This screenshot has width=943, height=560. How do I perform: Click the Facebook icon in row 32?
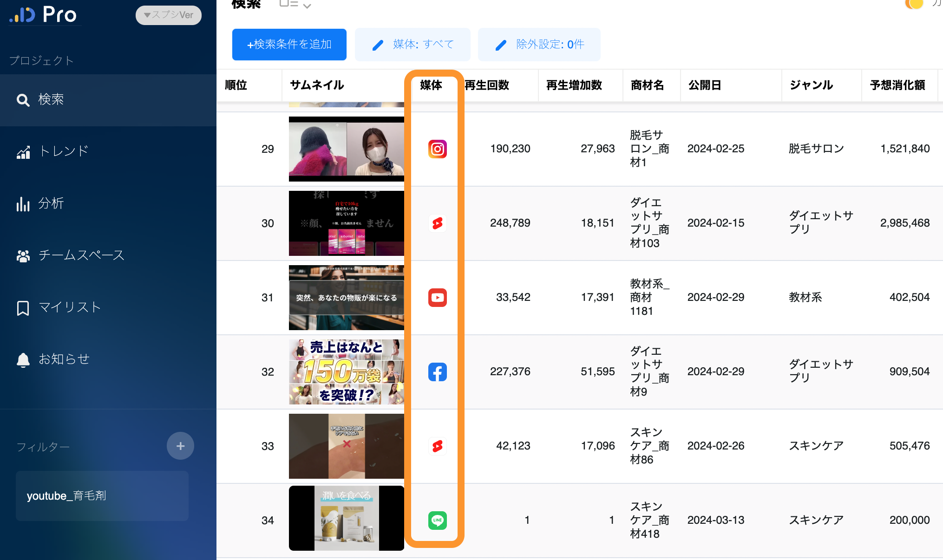click(437, 372)
